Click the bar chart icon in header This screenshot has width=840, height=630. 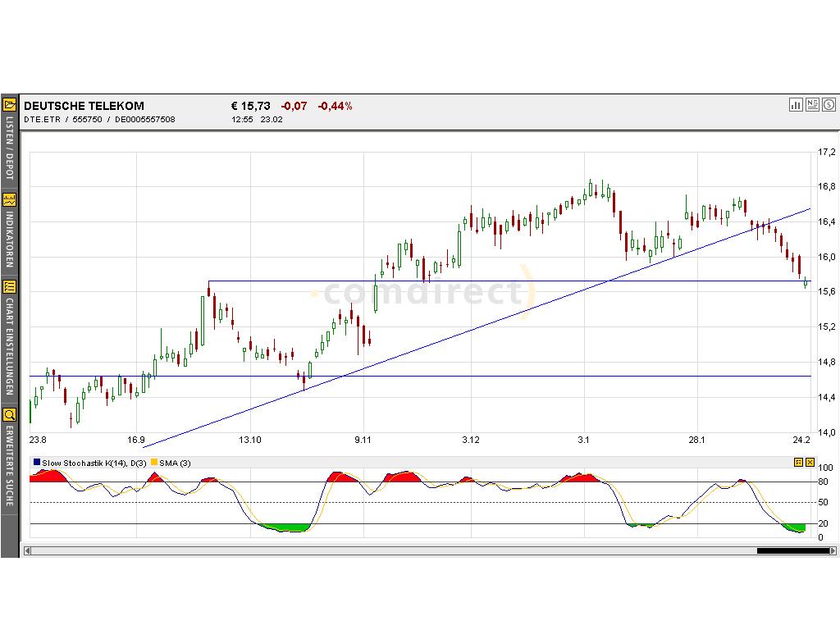[796, 104]
